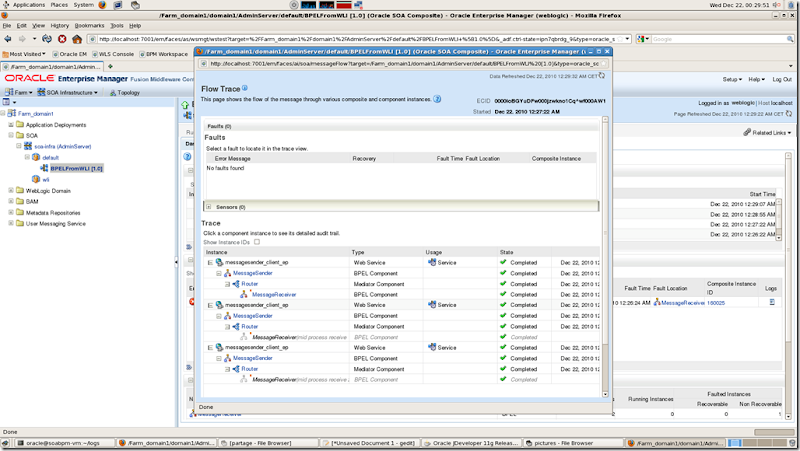Click the tree view options icon above Farm_domain1
This screenshot has width=800, height=451.
pos(6,102)
